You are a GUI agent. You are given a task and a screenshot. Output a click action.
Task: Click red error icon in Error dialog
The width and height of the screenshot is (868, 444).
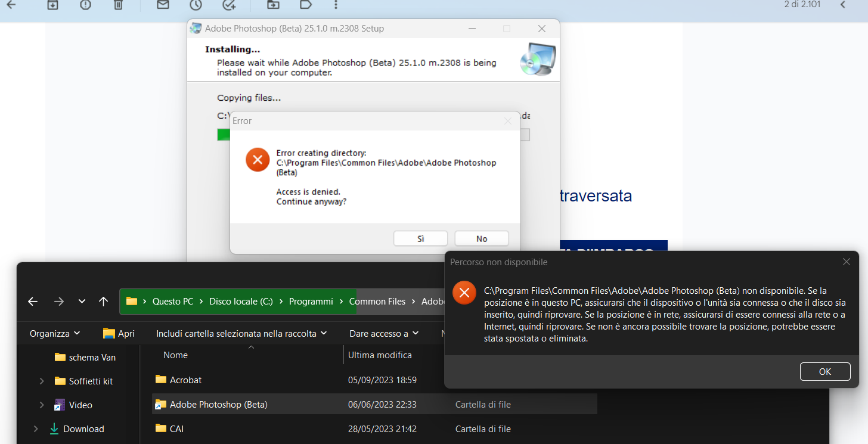tap(258, 159)
